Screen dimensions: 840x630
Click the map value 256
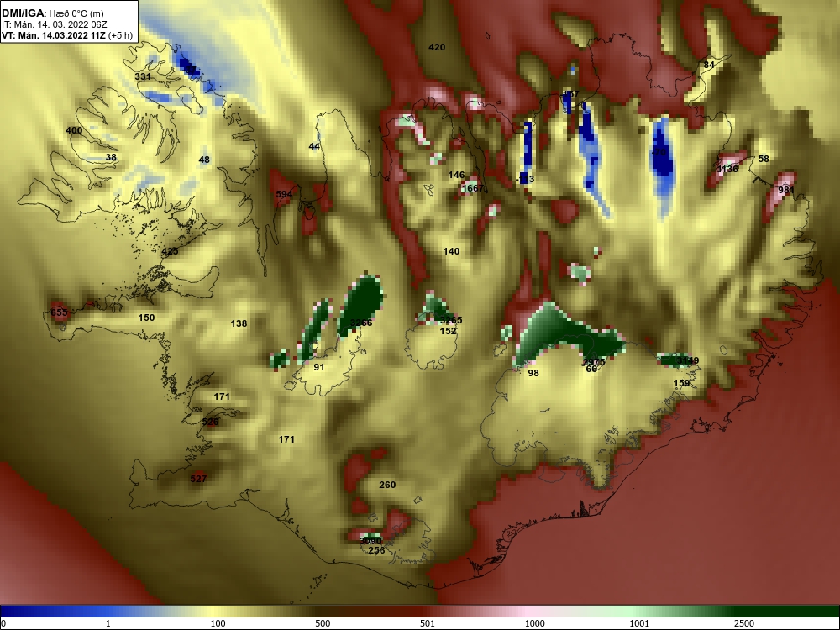pos(376,550)
